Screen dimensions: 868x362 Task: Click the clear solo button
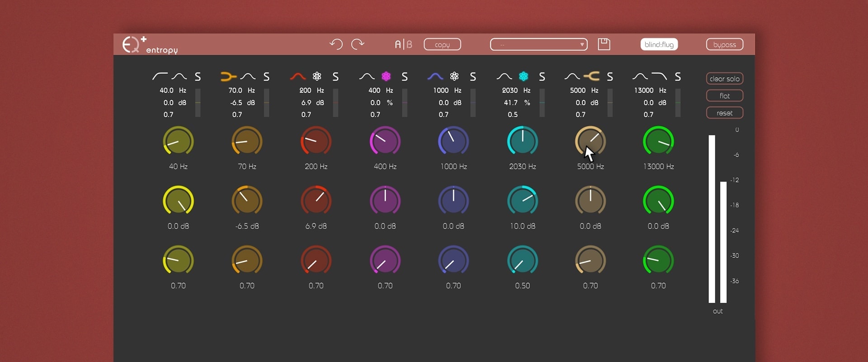tap(724, 79)
